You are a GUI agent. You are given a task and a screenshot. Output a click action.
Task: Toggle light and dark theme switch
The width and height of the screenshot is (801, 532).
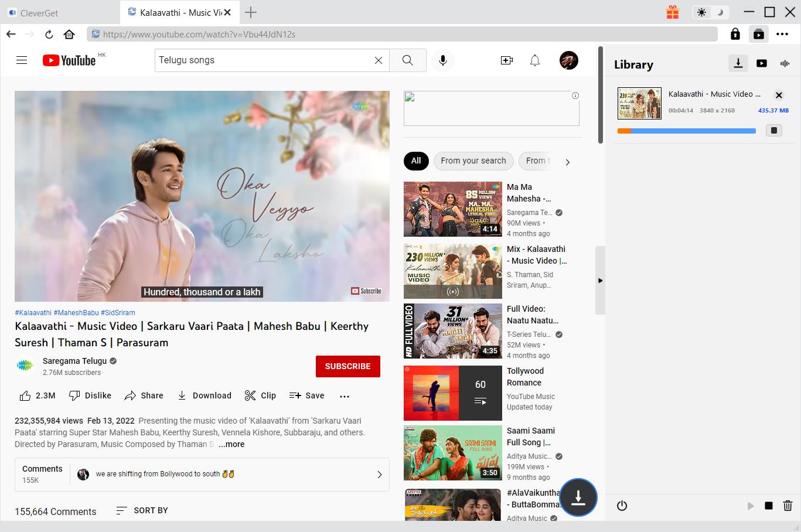(710, 12)
